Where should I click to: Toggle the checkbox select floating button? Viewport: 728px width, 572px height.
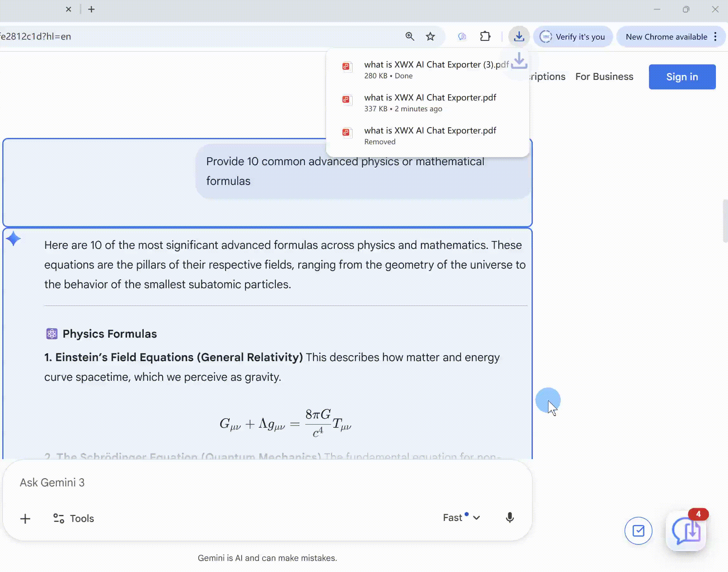638,531
